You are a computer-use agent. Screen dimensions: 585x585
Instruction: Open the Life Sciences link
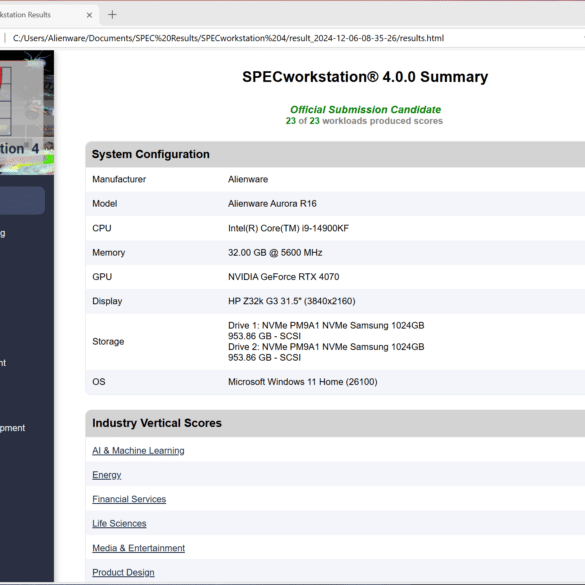119,523
